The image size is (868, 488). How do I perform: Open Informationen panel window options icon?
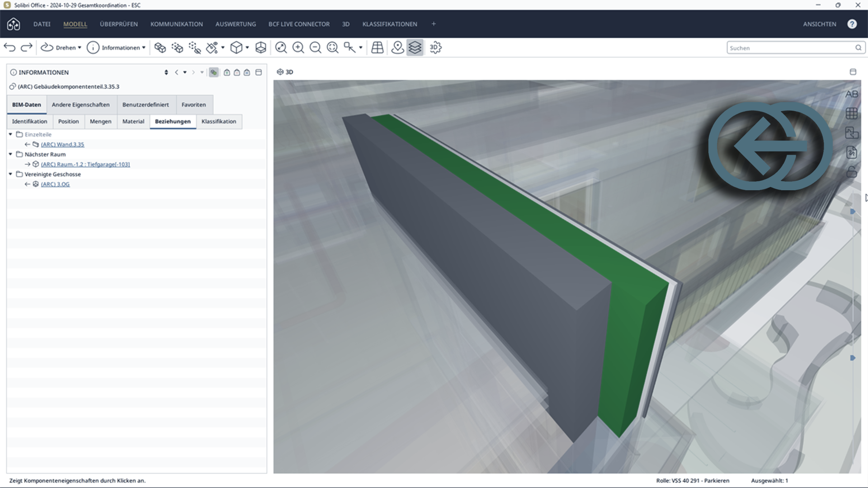[259, 72]
